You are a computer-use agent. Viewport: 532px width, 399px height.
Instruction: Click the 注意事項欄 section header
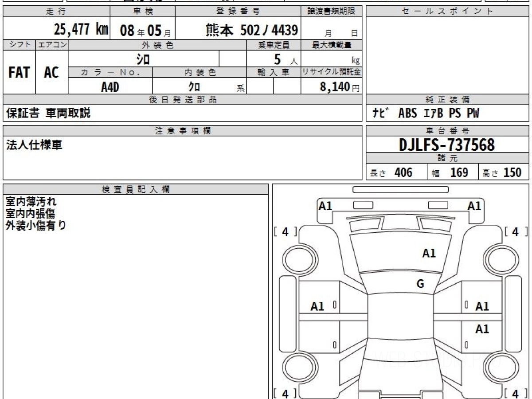(182, 130)
